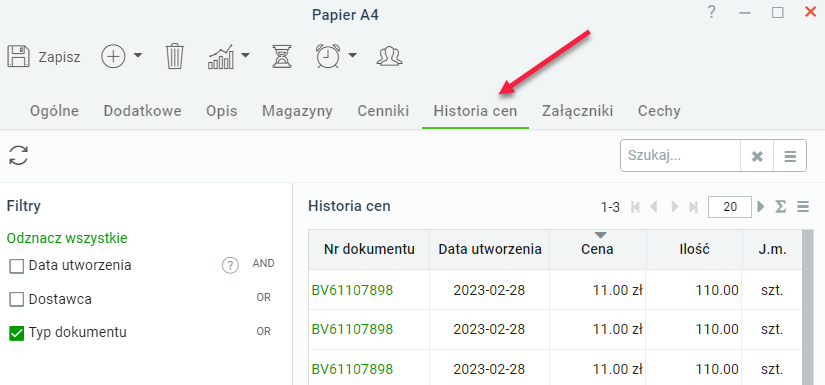Toggle the AND operator for Data utworzenia
Image resolution: width=825 pixels, height=385 pixels.
[264, 264]
